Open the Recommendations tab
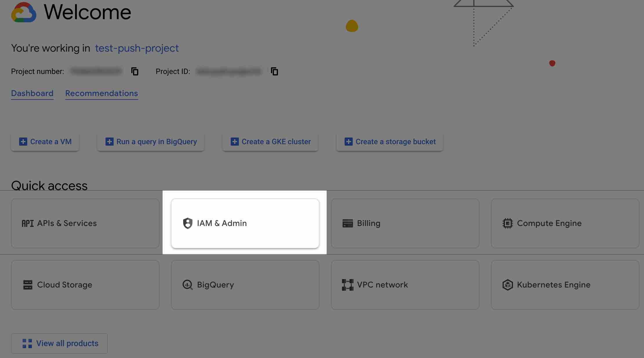The width and height of the screenshot is (644, 358). tap(101, 93)
